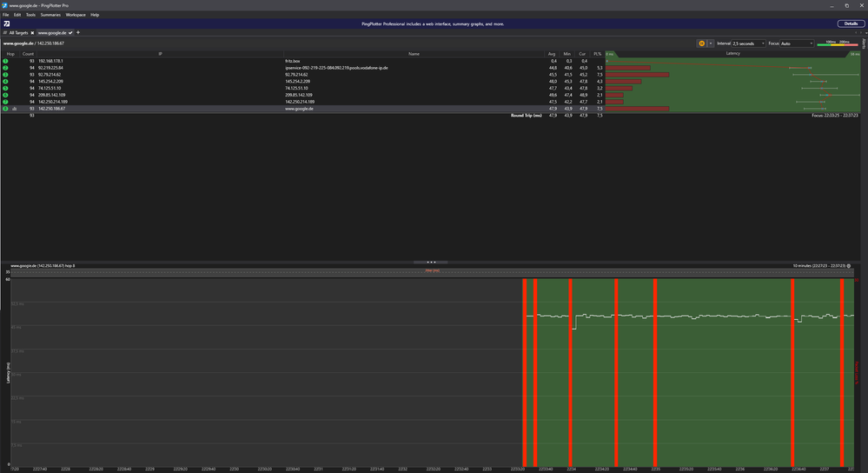868x473 pixels.
Task: Click the vodafone-ip.de host name
Action: pos(336,68)
